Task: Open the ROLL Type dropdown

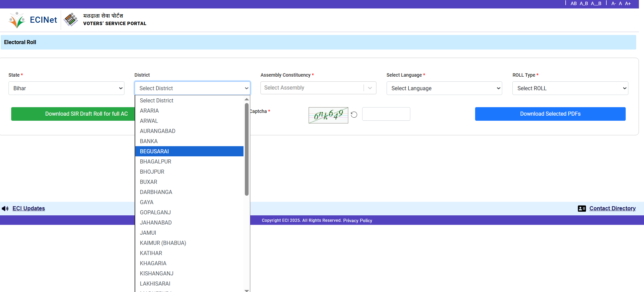Action: pos(570,88)
